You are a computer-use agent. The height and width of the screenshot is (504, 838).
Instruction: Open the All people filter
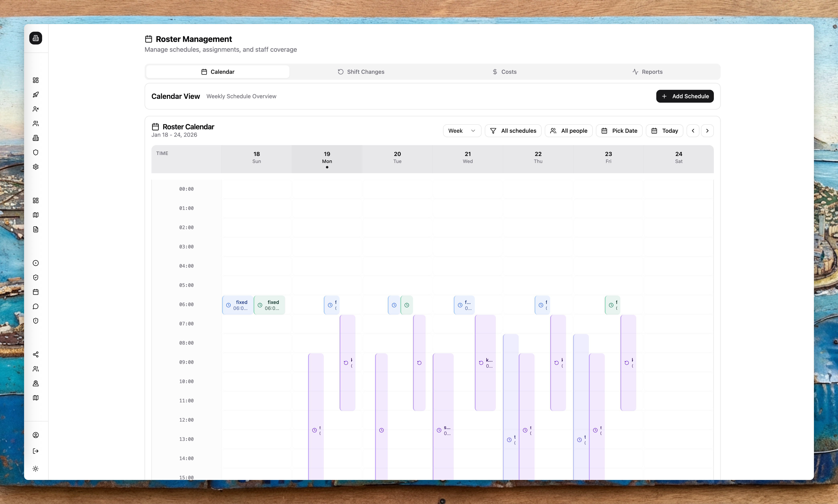coord(568,131)
